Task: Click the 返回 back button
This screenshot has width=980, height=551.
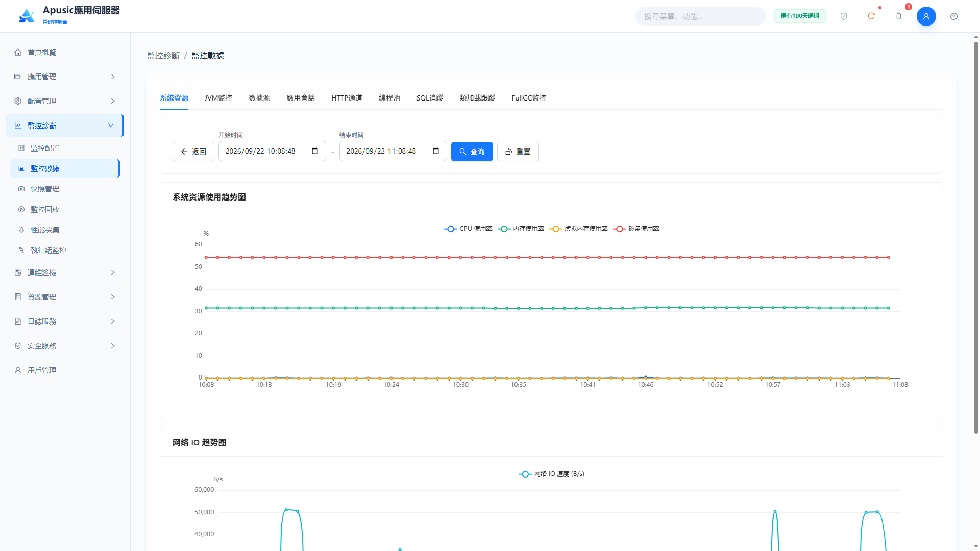Action: click(193, 152)
